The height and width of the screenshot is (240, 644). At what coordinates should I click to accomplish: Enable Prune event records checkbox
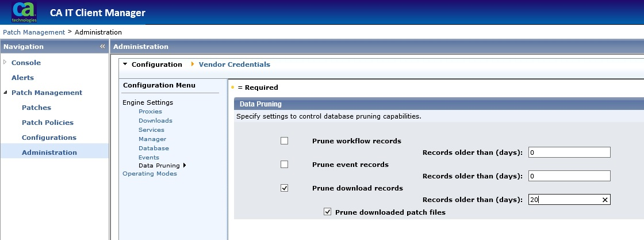pyautogui.click(x=284, y=165)
